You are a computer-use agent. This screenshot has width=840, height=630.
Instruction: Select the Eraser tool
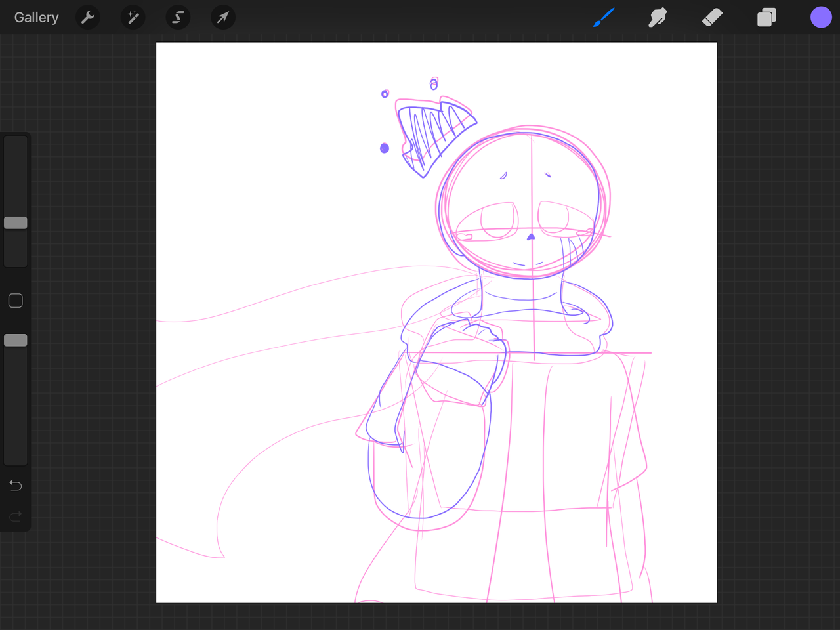(x=712, y=18)
